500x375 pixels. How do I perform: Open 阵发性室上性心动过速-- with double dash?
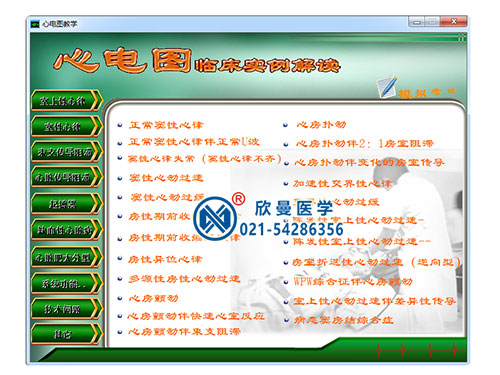pos(362,241)
